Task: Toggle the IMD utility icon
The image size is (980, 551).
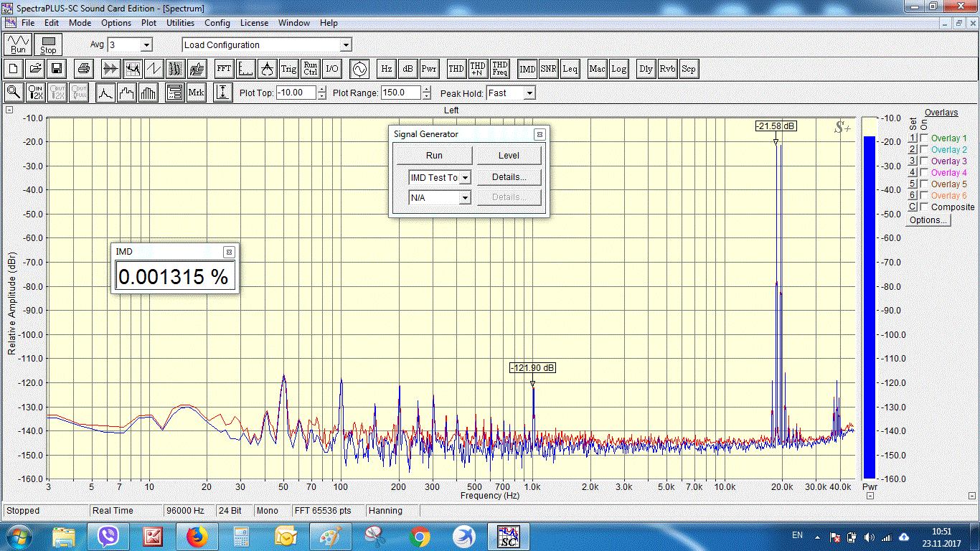Action: point(527,69)
